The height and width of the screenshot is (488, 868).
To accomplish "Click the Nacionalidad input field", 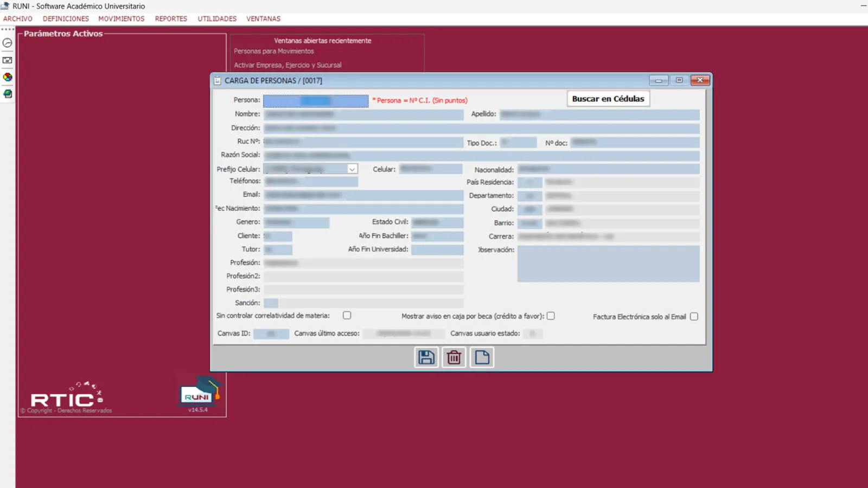I will click(x=608, y=170).
